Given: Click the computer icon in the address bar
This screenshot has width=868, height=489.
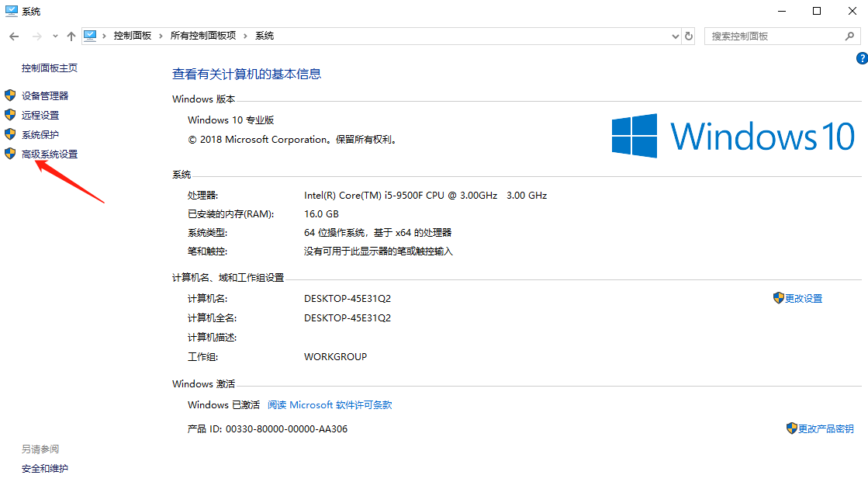Looking at the screenshot, I should click(91, 36).
